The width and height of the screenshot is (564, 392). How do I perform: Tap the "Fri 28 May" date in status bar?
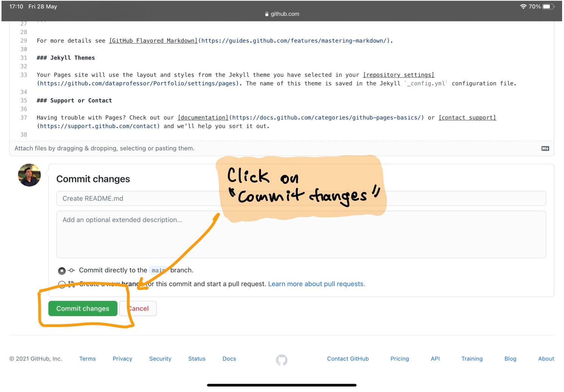[x=43, y=6]
